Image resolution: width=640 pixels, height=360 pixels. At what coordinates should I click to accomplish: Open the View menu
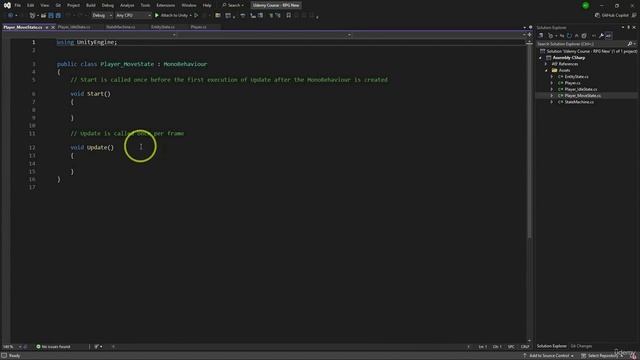click(44, 5)
